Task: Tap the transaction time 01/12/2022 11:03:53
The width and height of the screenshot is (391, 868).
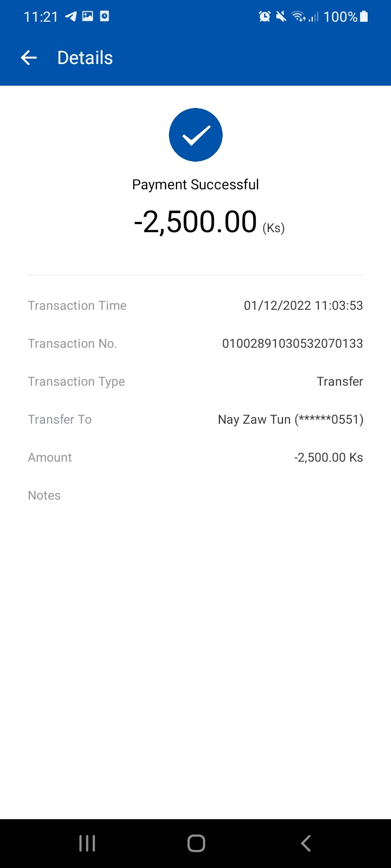Action: coord(303,305)
